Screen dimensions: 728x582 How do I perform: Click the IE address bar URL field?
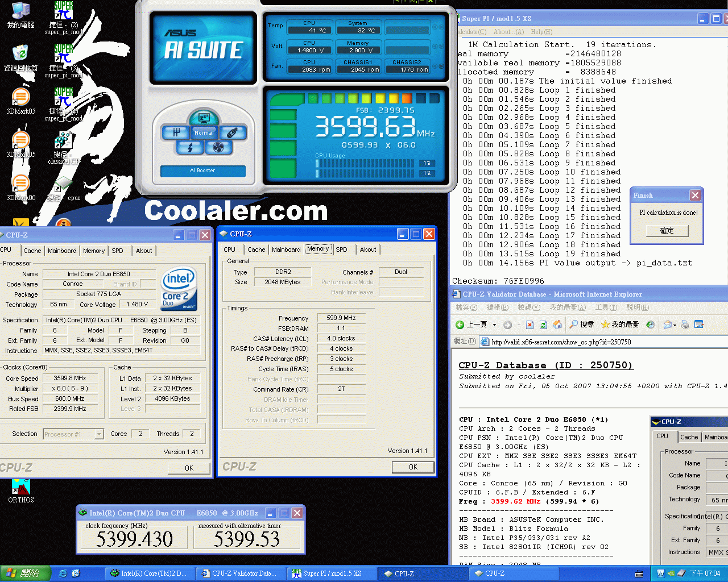click(x=604, y=342)
